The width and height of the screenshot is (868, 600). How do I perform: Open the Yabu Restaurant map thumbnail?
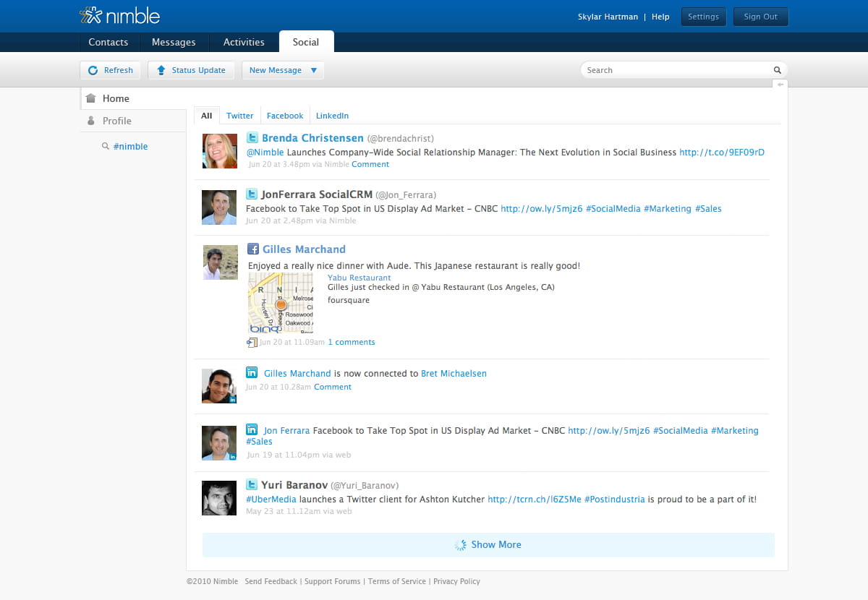tap(281, 303)
